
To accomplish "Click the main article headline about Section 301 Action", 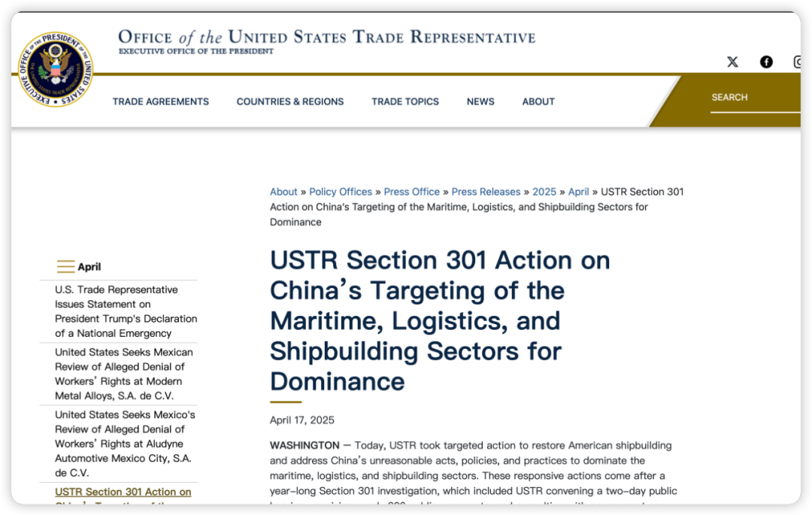I will [x=440, y=320].
